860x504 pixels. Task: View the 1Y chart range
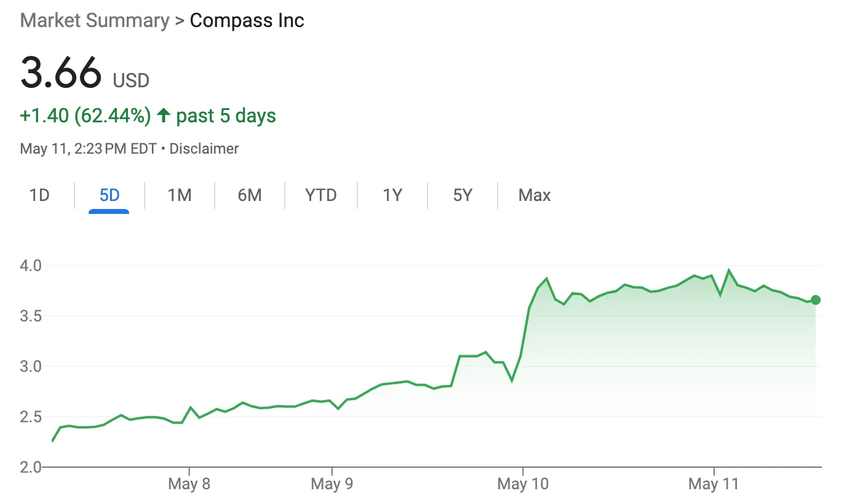click(392, 195)
